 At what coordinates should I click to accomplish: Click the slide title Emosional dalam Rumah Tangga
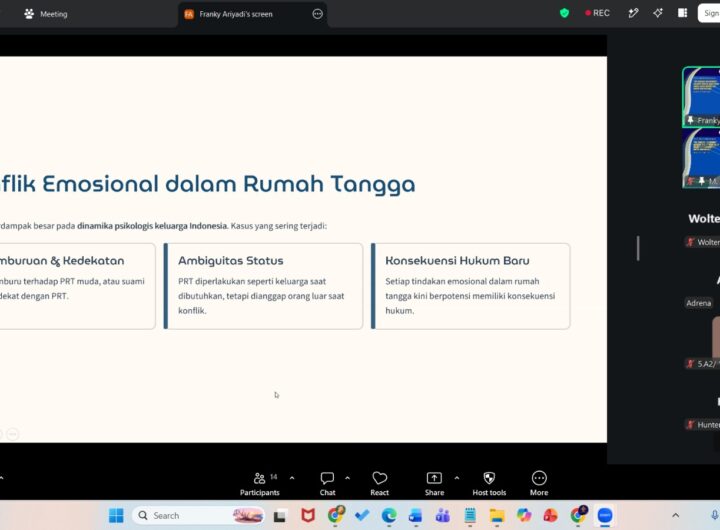click(x=229, y=184)
